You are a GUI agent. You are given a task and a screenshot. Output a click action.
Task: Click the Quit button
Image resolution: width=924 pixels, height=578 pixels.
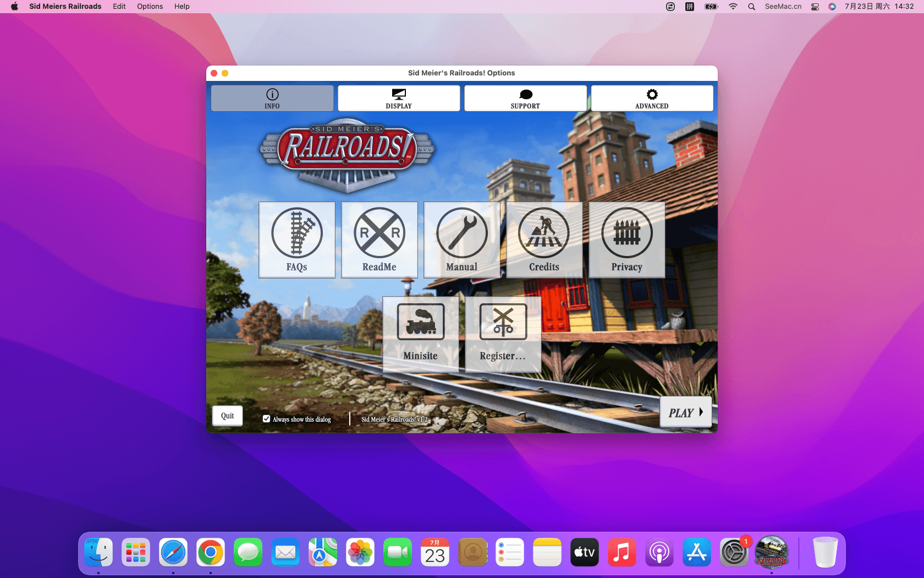(x=228, y=416)
